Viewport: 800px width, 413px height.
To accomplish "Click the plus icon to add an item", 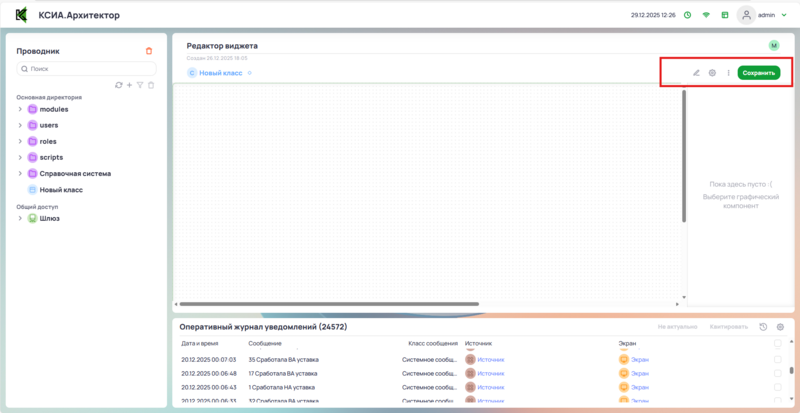I will click(129, 85).
